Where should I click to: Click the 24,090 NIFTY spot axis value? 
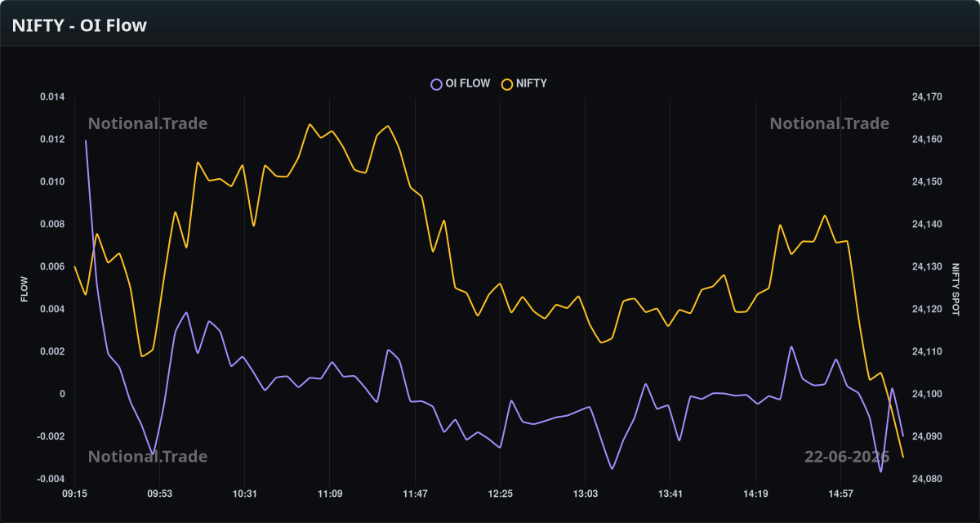927,437
